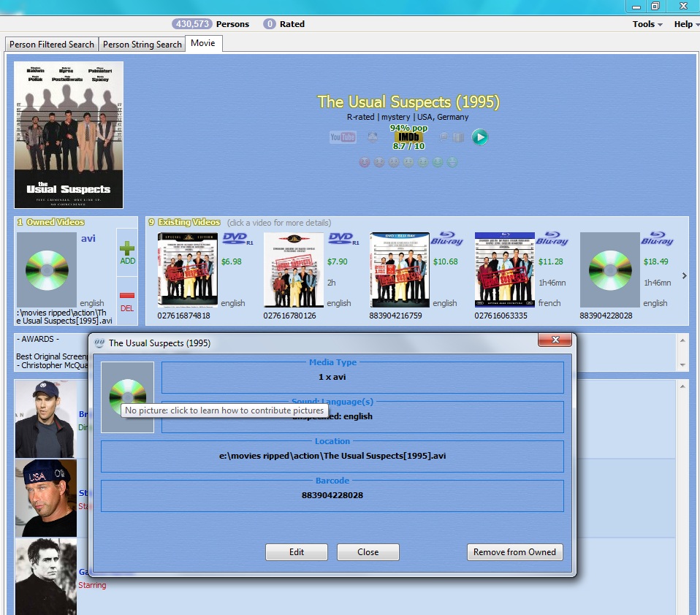Image resolution: width=700 pixels, height=615 pixels.
Task: Open the cast photo of man in USA bandana
Action: pos(45,497)
